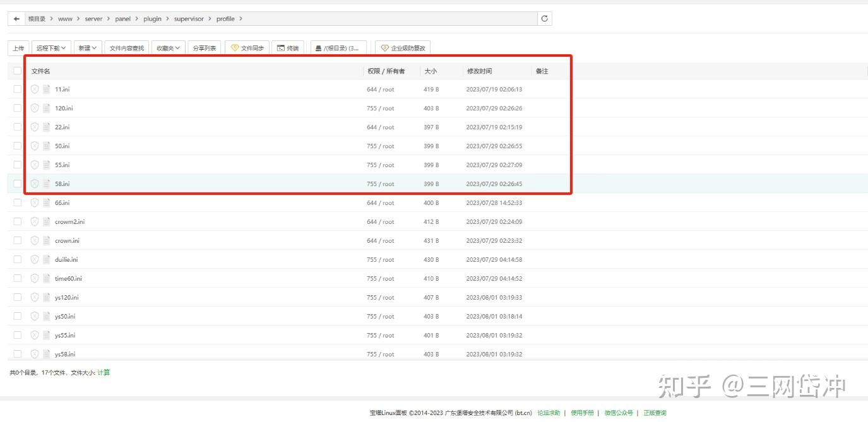Image resolution: width=868 pixels, height=422 pixels.
Task: Sort by 大小 column header
Action: (431, 71)
